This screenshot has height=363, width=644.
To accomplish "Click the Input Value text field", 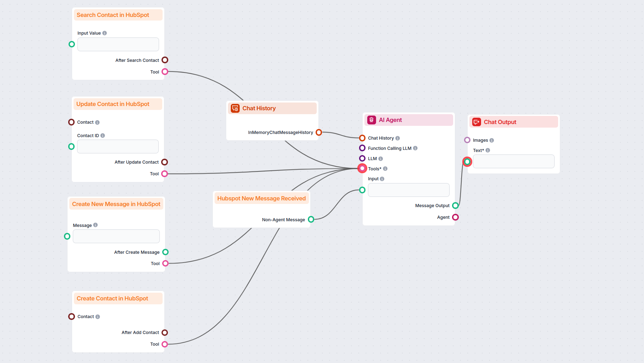I will (x=118, y=44).
